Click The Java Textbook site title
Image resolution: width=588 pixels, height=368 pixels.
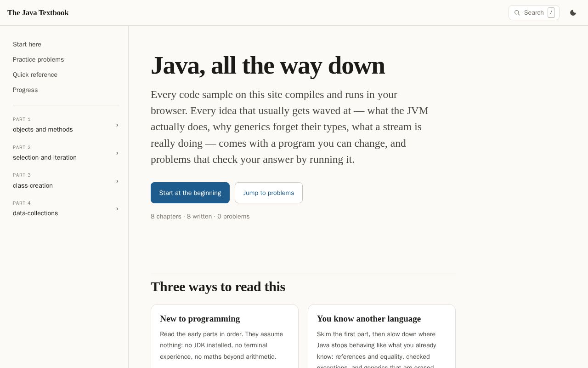click(x=38, y=13)
